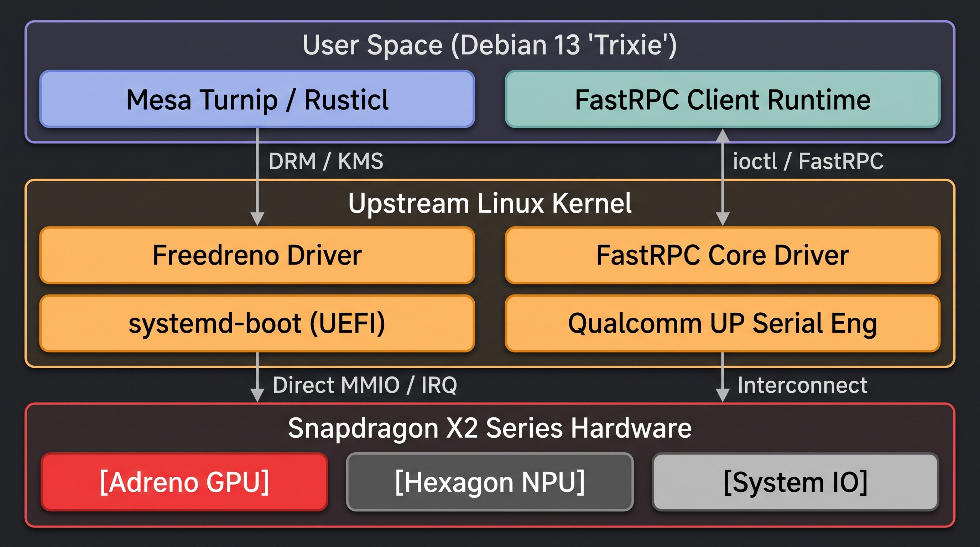This screenshot has width=980, height=547.
Task: Click the systemd-boot (UEFI) block
Action: (x=257, y=323)
